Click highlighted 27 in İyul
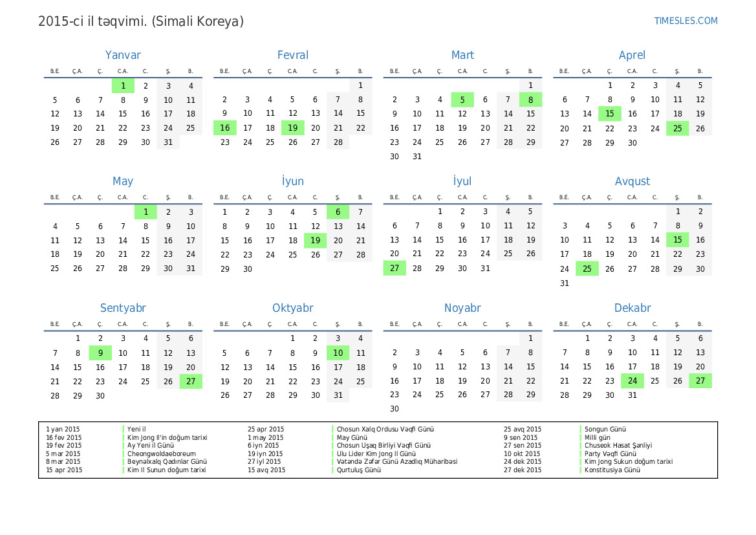 point(394,268)
